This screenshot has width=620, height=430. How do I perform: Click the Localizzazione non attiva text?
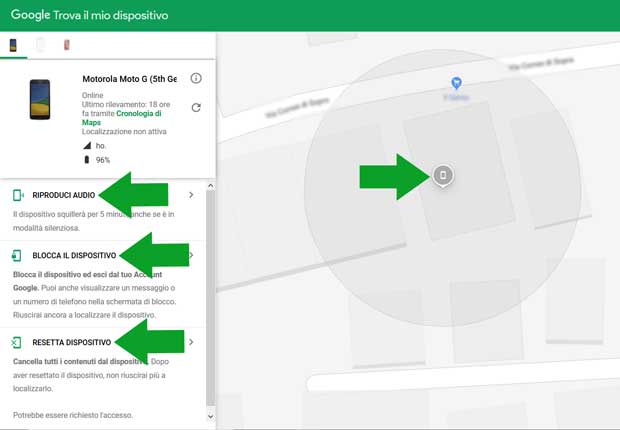click(124, 131)
